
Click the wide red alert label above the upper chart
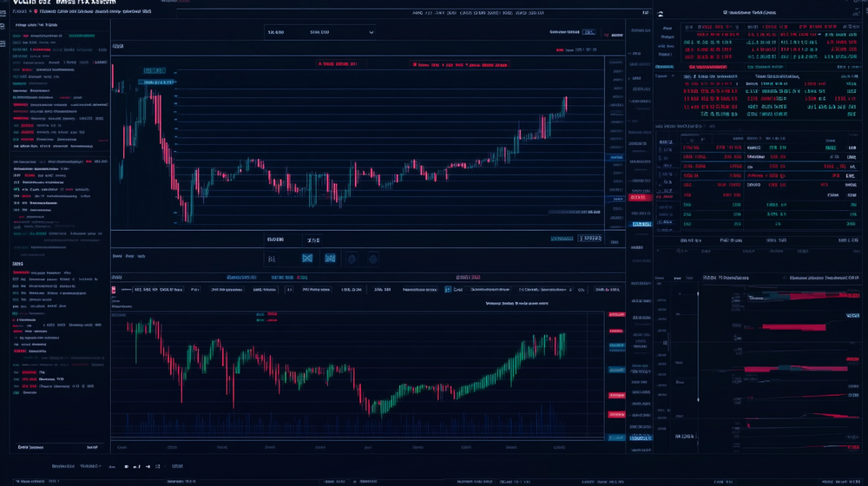tap(459, 64)
